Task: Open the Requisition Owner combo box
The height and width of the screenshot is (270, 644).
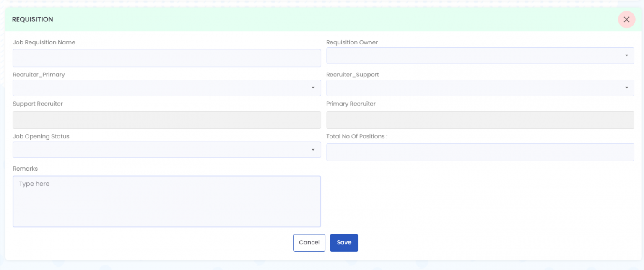Action: (x=461, y=55)
